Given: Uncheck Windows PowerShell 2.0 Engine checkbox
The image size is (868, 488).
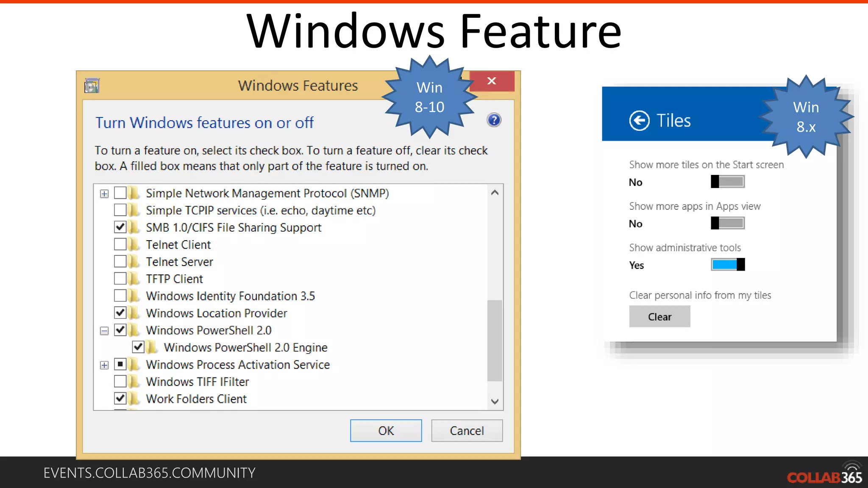Looking at the screenshot, I should point(138,347).
